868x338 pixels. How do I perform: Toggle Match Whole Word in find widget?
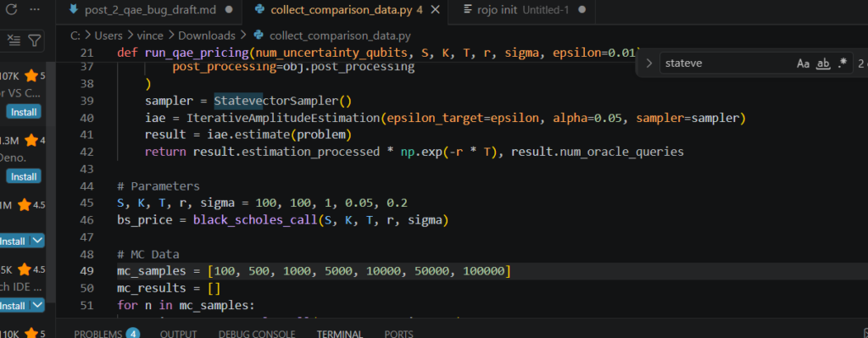pos(824,64)
